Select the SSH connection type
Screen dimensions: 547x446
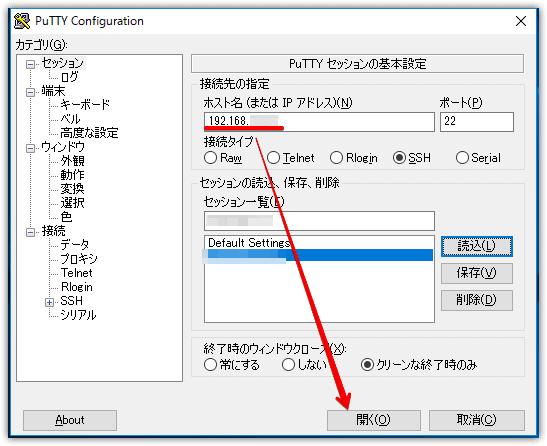click(x=399, y=158)
